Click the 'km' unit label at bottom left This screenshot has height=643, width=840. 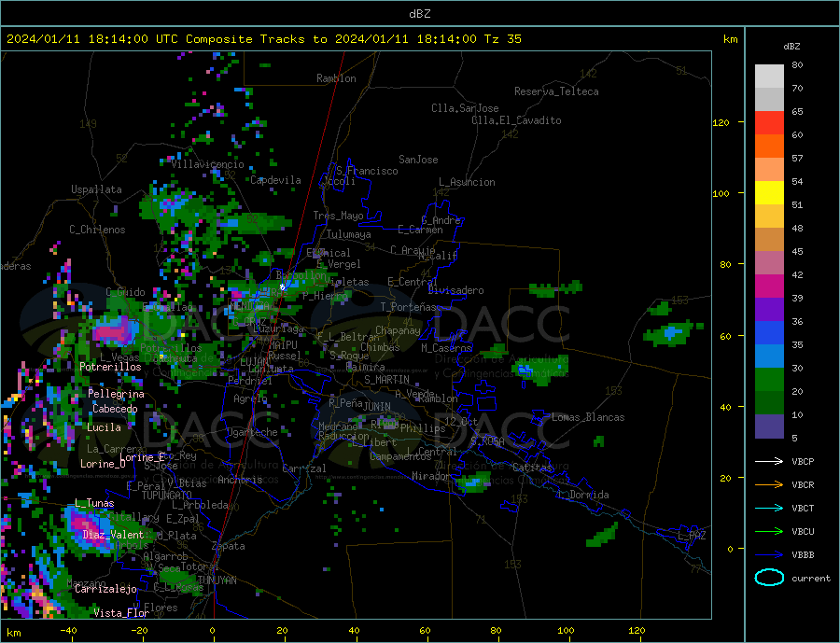[x=14, y=633]
